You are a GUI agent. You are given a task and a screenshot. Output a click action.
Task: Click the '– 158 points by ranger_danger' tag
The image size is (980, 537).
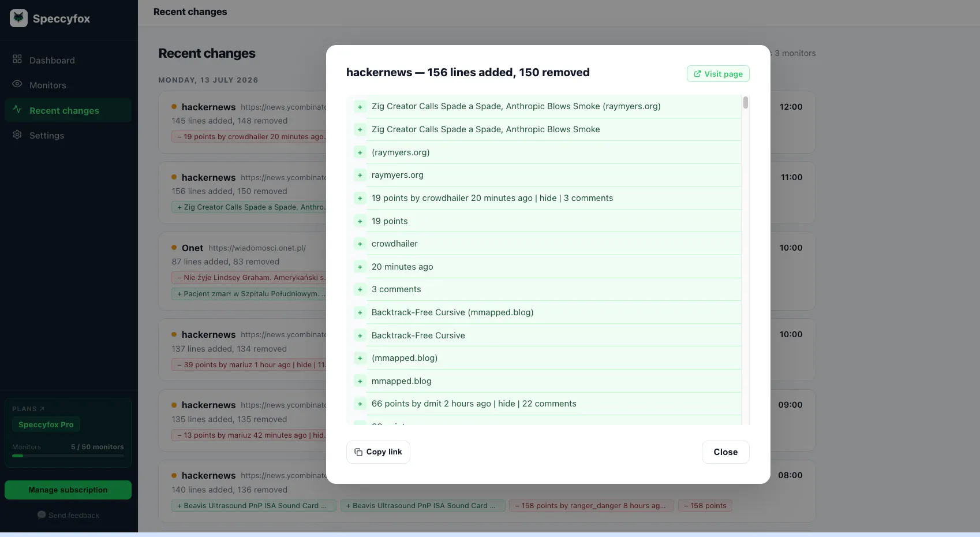click(591, 505)
